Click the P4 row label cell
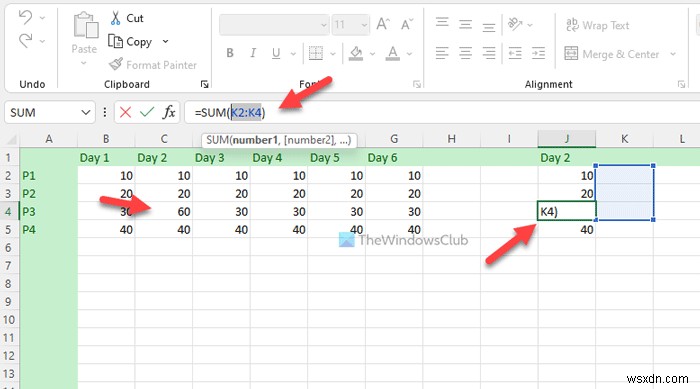 pos(49,230)
